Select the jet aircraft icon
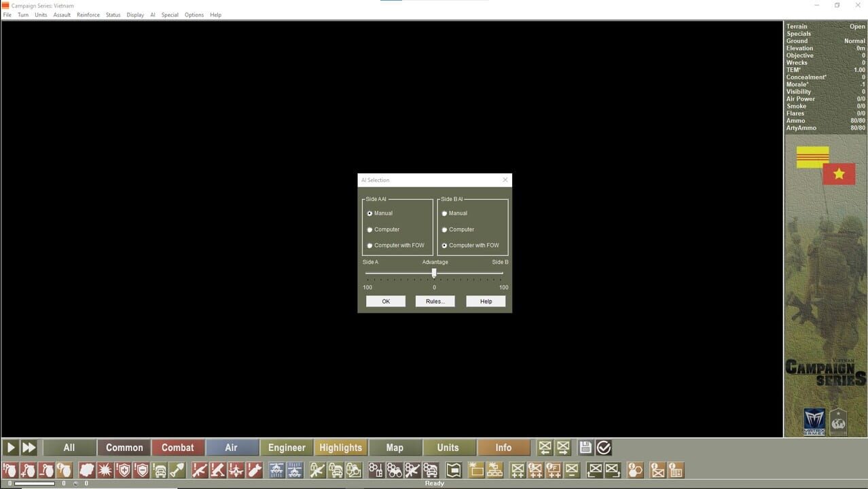Viewport: 868px width, 489px height. (x=236, y=469)
